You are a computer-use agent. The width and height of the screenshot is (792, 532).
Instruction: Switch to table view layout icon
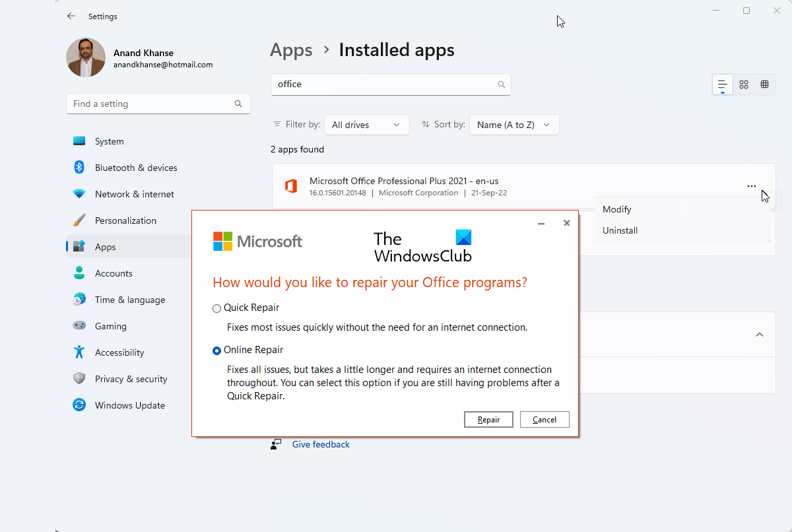click(764, 84)
